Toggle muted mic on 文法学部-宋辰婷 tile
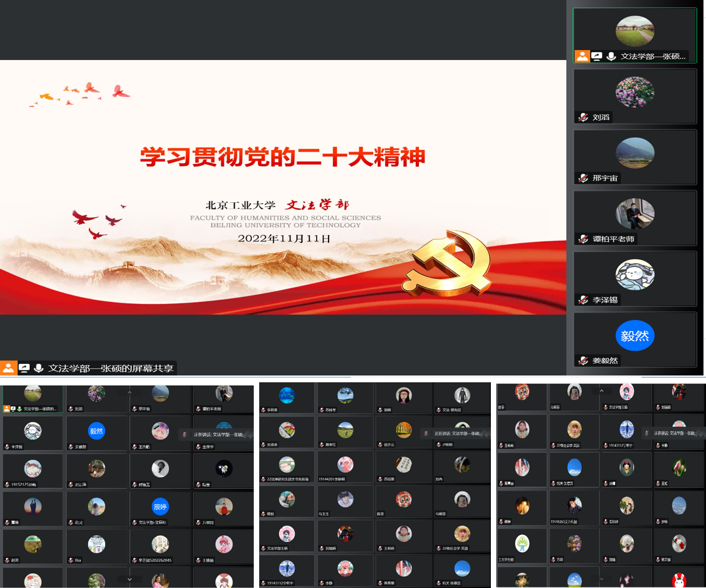Screen dimensions: 706x588 (134, 522)
